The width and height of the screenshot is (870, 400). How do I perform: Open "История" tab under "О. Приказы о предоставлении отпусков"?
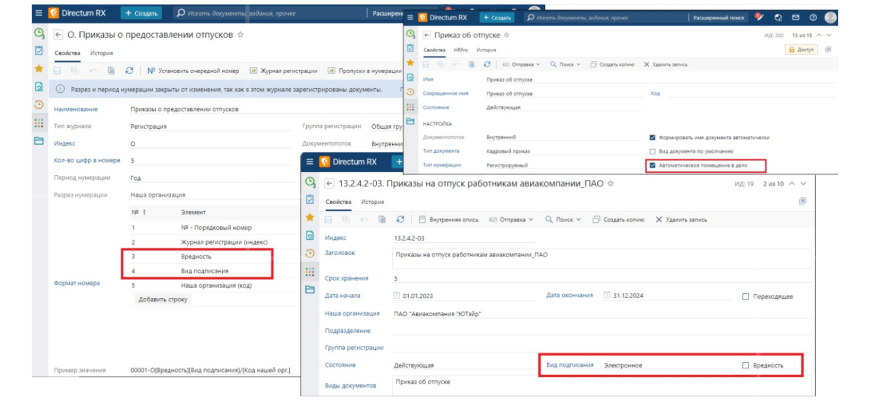[101, 52]
